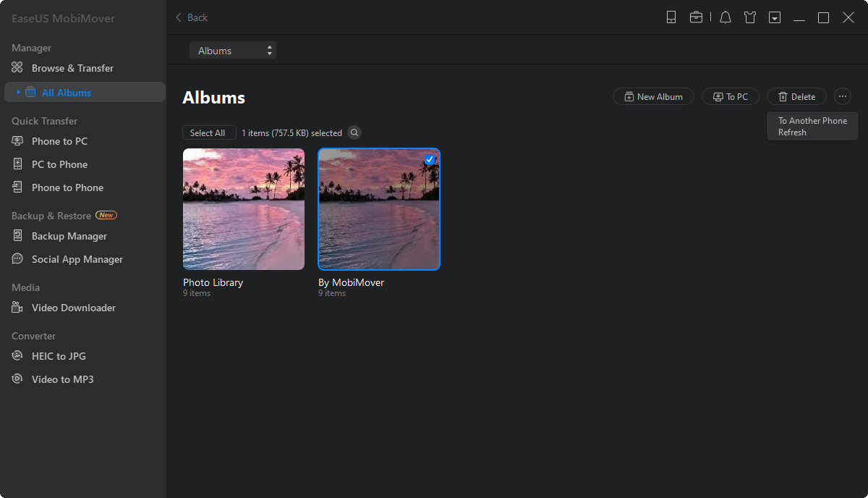Click the t-shirt skin icon
This screenshot has width=868, height=498.
pos(750,17)
